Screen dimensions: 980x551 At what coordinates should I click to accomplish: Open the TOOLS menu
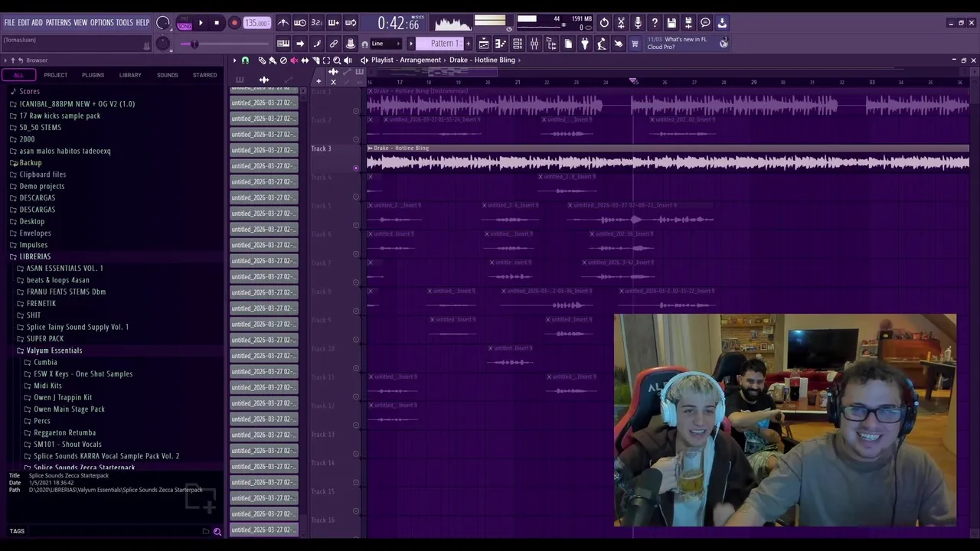coord(125,23)
